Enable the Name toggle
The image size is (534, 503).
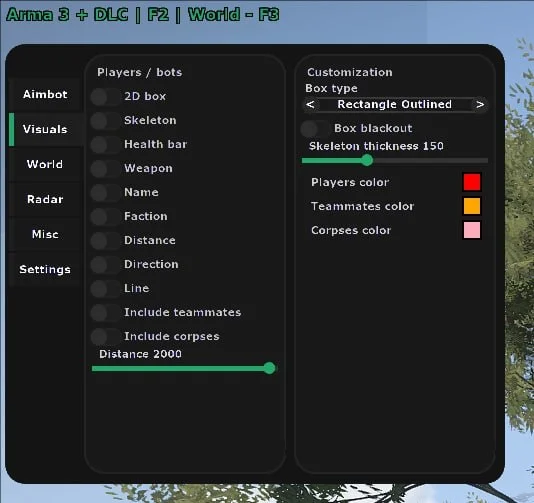(x=105, y=192)
